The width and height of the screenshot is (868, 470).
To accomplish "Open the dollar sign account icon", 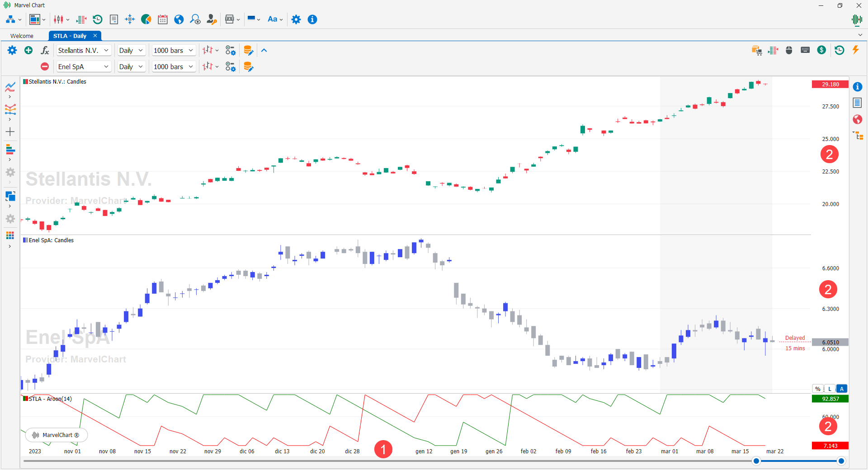I will tap(822, 50).
